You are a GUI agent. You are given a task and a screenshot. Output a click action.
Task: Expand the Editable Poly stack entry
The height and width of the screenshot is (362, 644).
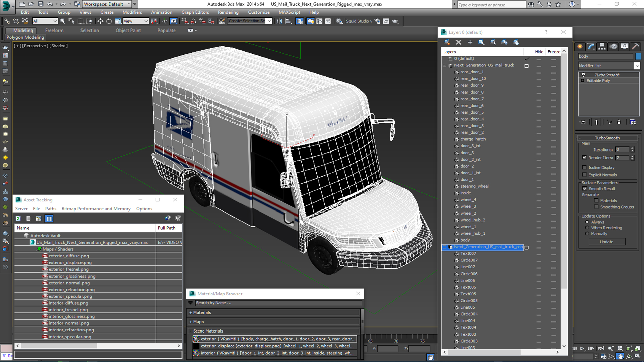point(583,80)
